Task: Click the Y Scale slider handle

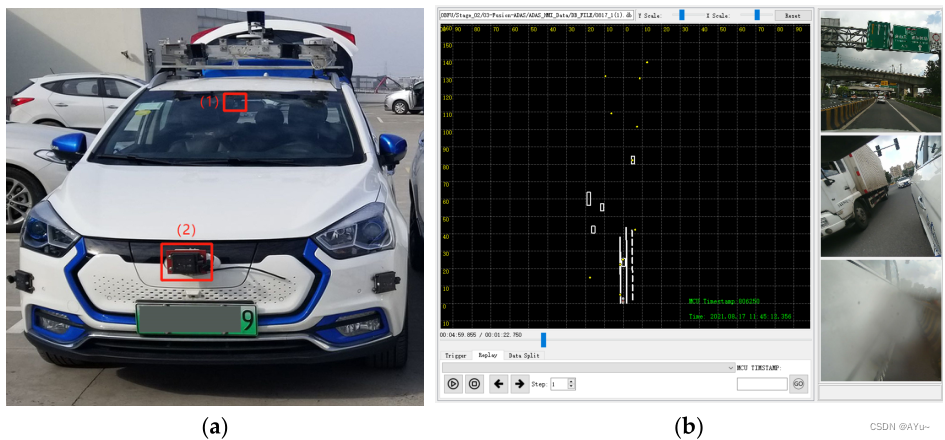Action: pos(682,15)
